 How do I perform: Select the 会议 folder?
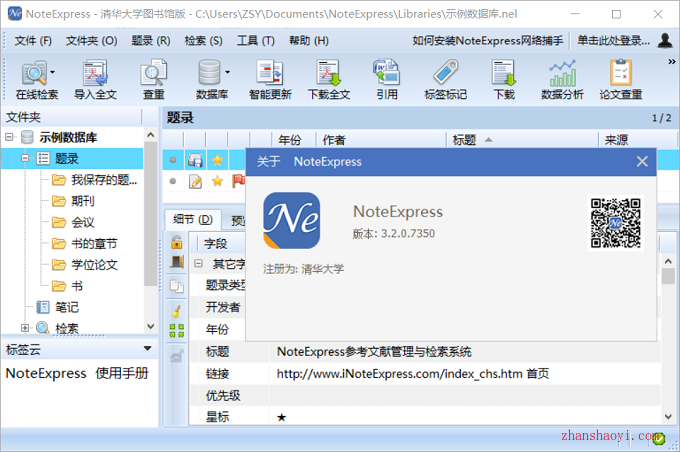coord(83,222)
